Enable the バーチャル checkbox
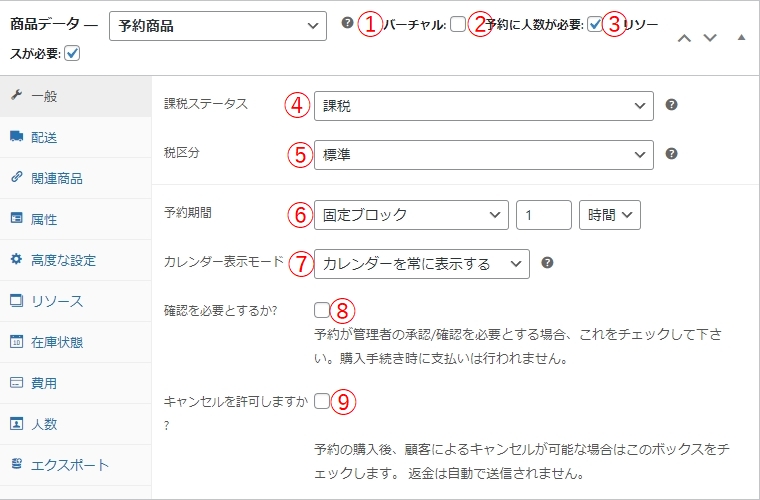The height and width of the screenshot is (500, 760). click(x=458, y=25)
